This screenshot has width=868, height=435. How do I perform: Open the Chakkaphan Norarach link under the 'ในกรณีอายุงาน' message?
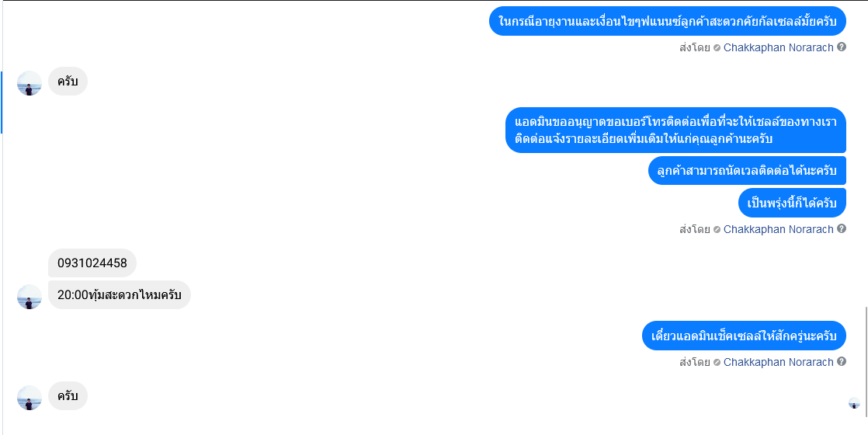pos(778,47)
